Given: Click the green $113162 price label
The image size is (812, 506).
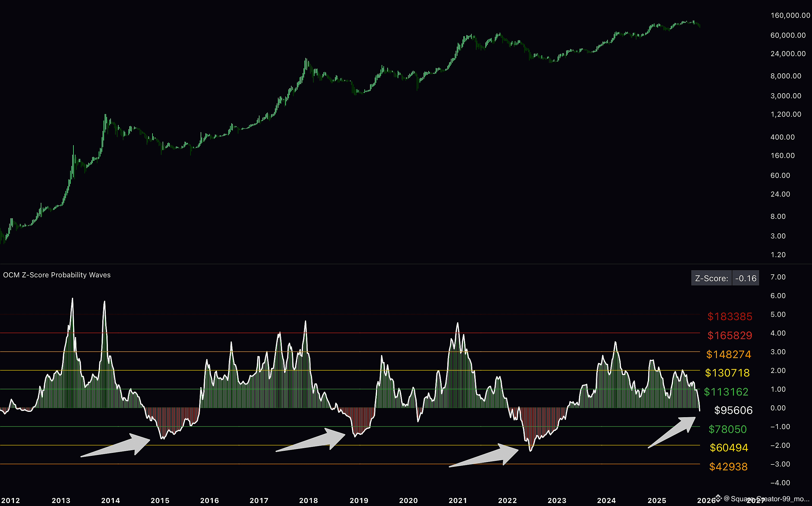Looking at the screenshot, I should (x=726, y=392).
